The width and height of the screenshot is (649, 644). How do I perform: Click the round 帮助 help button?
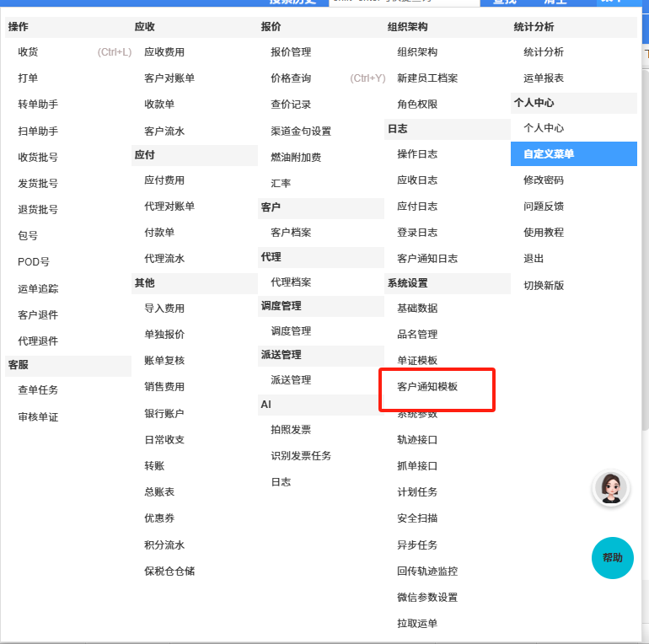point(612,558)
